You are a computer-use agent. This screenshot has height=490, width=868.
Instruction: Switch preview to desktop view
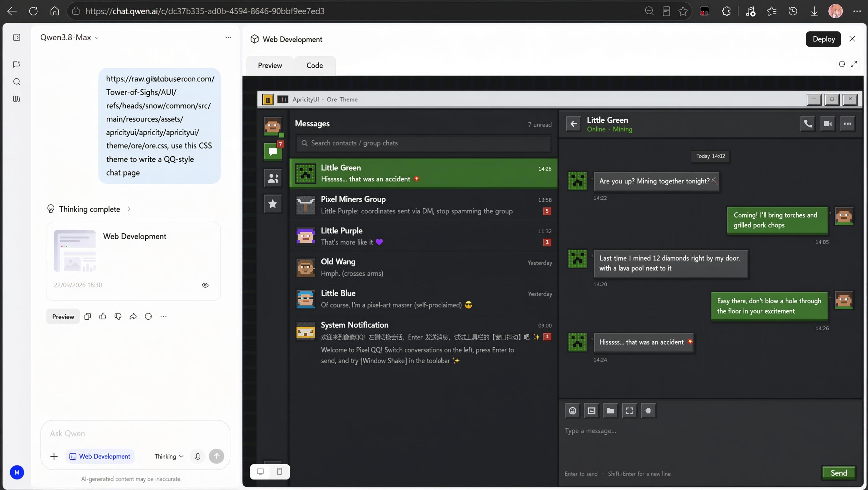click(260, 471)
